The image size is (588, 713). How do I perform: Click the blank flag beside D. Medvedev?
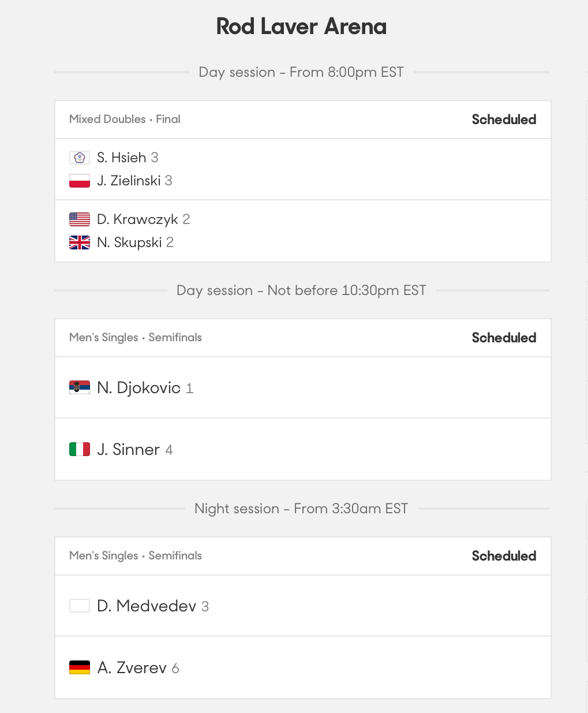point(80,606)
